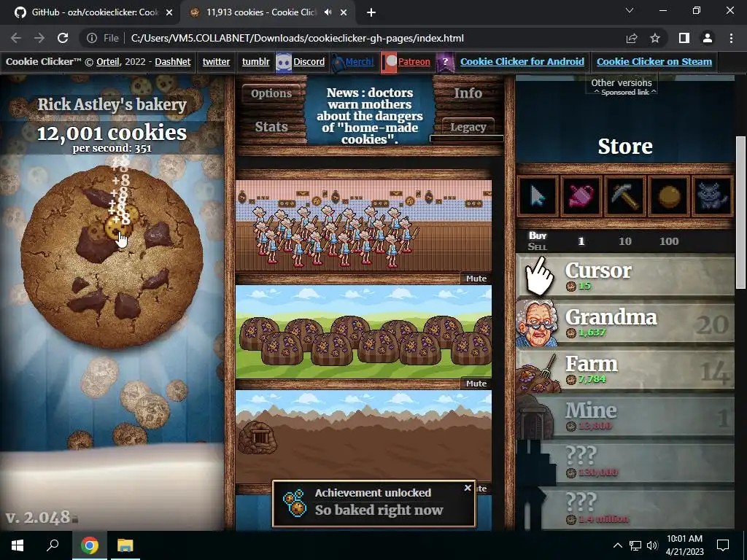Viewport: 747px width, 560px height.
Task: Set buy amount to 1
Action: (581, 241)
